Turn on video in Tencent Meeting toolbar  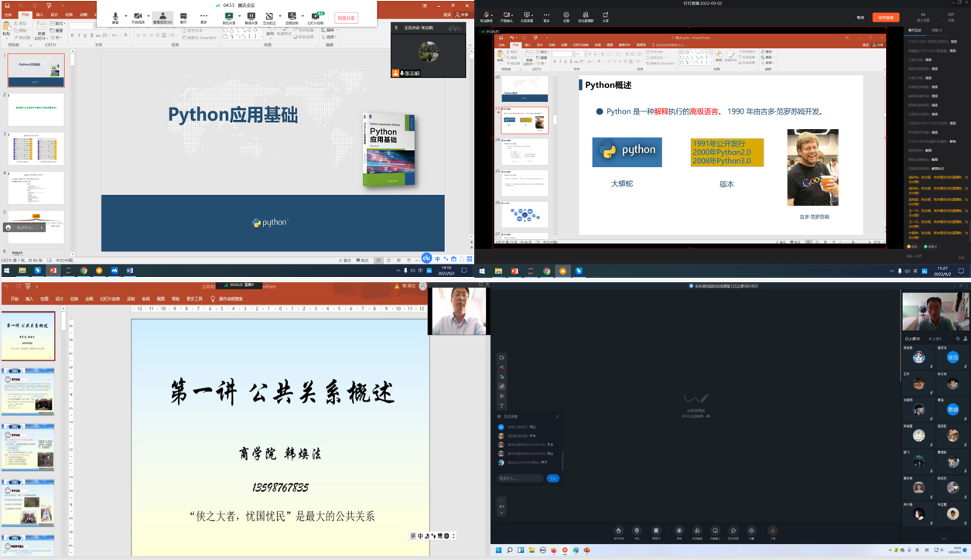click(138, 16)
